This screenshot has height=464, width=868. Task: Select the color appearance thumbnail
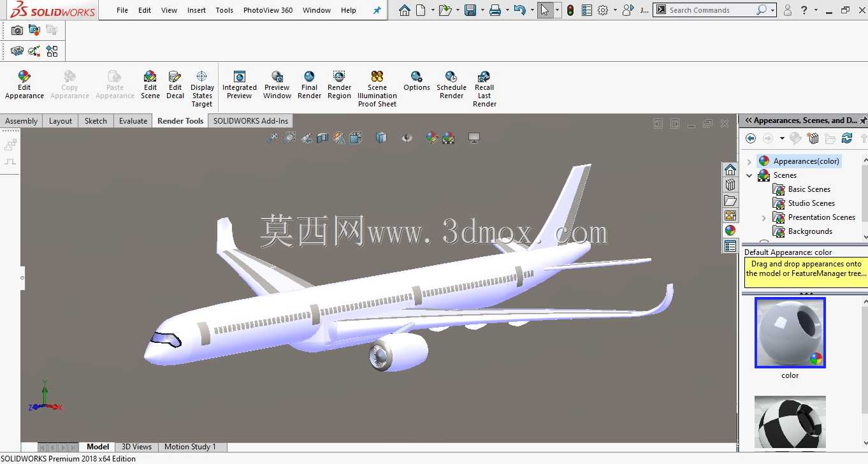point(790,333)
